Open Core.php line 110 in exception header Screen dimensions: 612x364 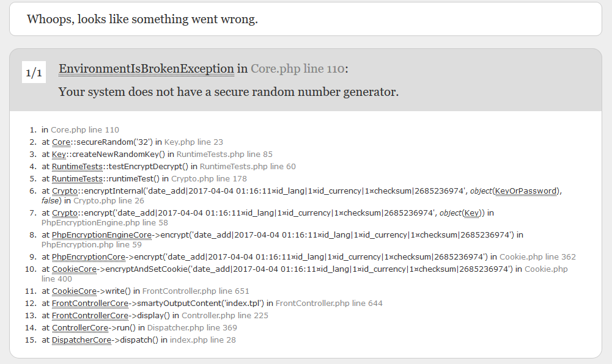297,69
